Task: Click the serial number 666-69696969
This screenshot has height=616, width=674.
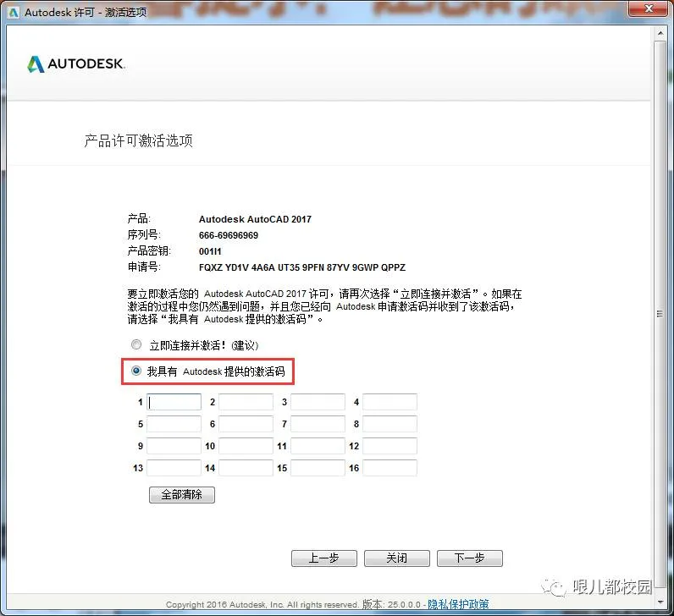Action: pyautogui.click(x=229, y=235)
